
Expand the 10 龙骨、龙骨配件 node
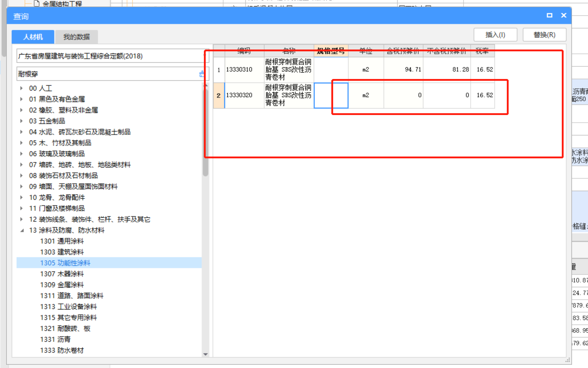tap(21, 197)
